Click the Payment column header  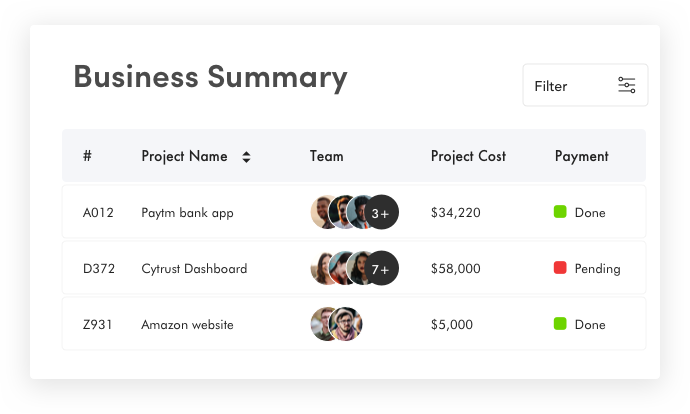582,156
